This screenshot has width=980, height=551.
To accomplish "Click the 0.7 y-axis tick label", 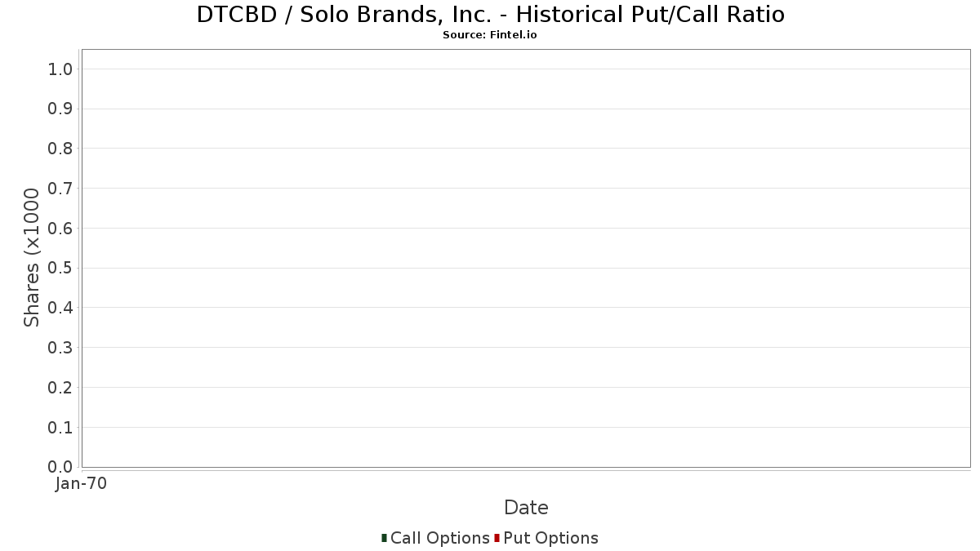I will point(61,189).
